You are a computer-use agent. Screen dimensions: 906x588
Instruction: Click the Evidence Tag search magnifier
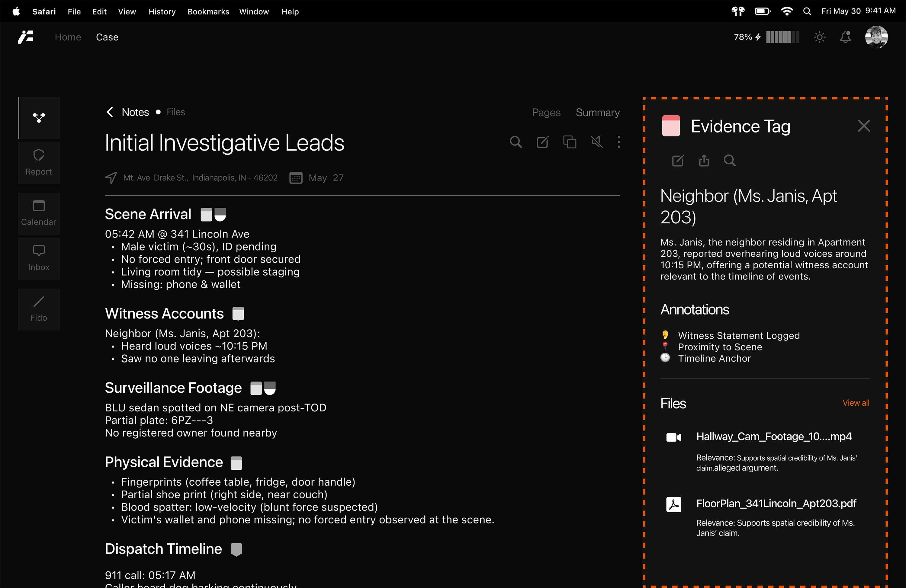coord(729,161)
